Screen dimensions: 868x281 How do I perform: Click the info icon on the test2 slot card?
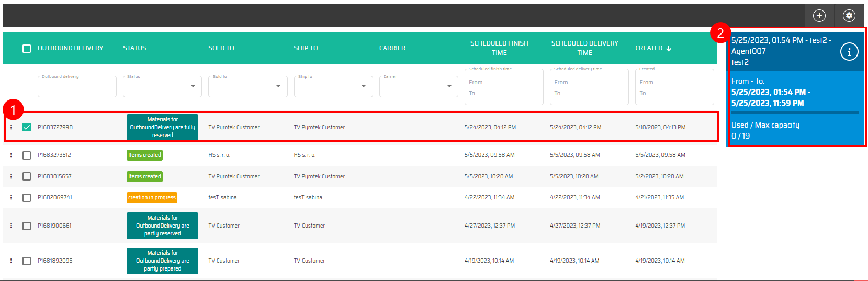point(849,52)
